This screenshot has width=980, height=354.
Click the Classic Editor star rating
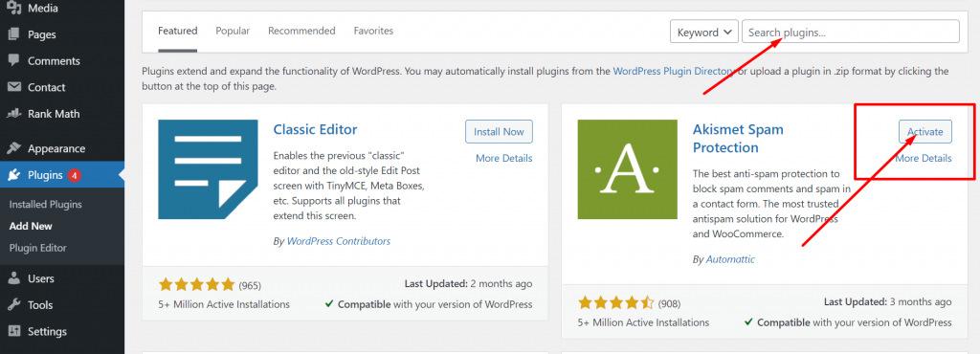tap(197, 285)
